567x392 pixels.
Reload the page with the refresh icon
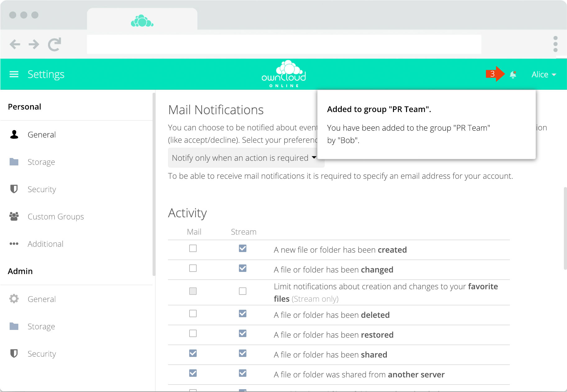click(x=55, y=44)
